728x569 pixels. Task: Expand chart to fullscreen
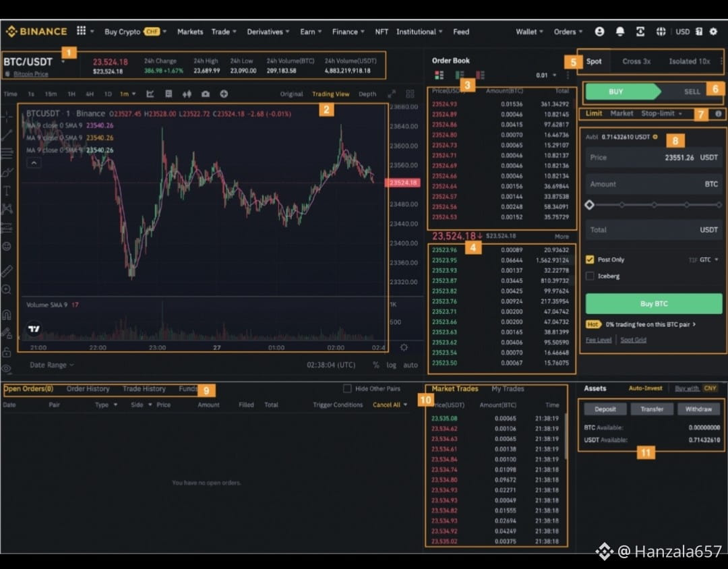392,94
